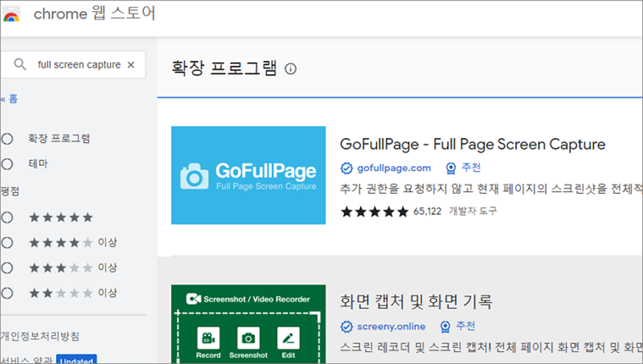Screen dimensions: 643x364
Task: Click the 개발자 도구 category label
Action: coord(473,211)
